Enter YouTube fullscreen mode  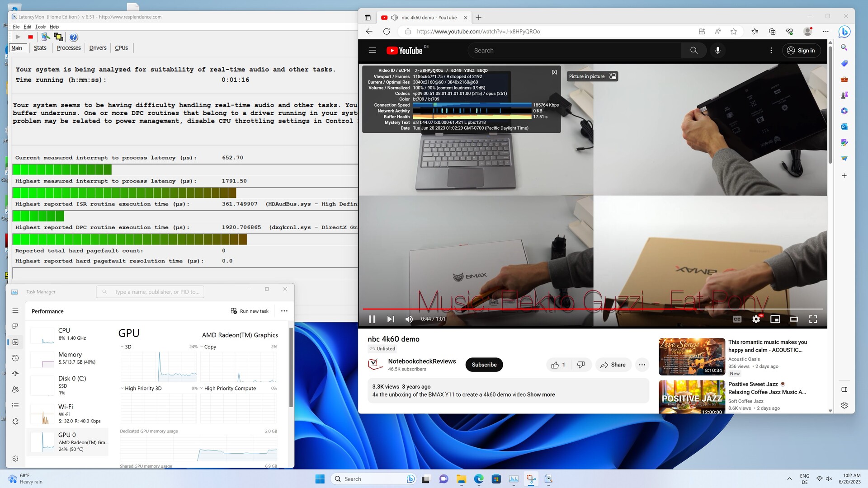pyautogui.click(x=813, y=319)
